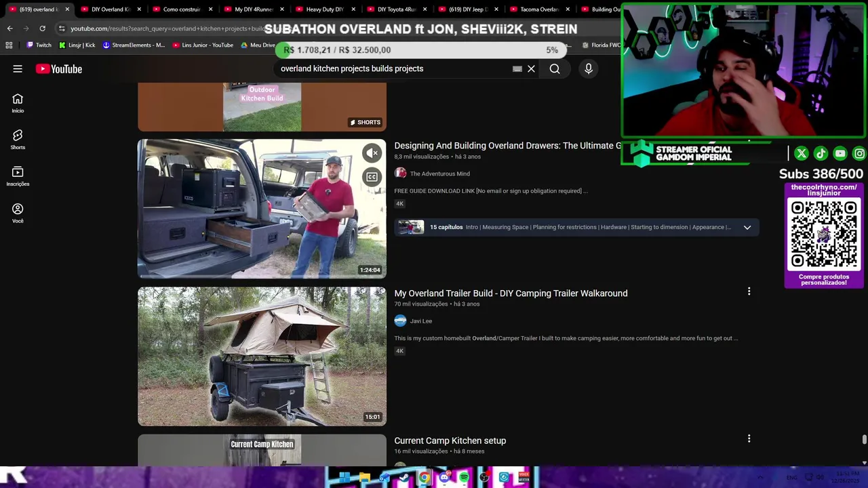The height and width of the screenshot is (488, 868).
Task: Open The Adventurous Mind channel avatar
Action: point(400,174)
